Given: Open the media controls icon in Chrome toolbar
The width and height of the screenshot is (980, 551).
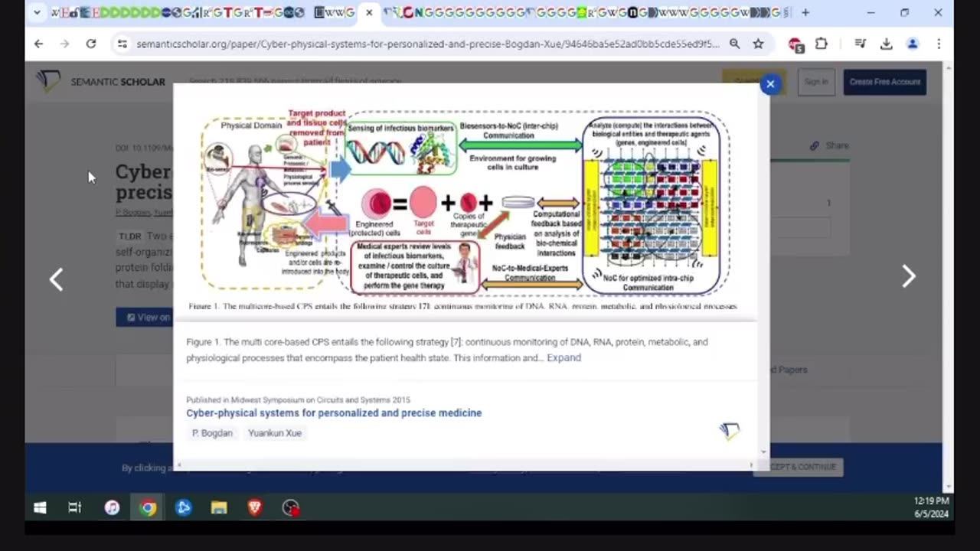Looking at the screenshot, I should click(x=861, y=44).
